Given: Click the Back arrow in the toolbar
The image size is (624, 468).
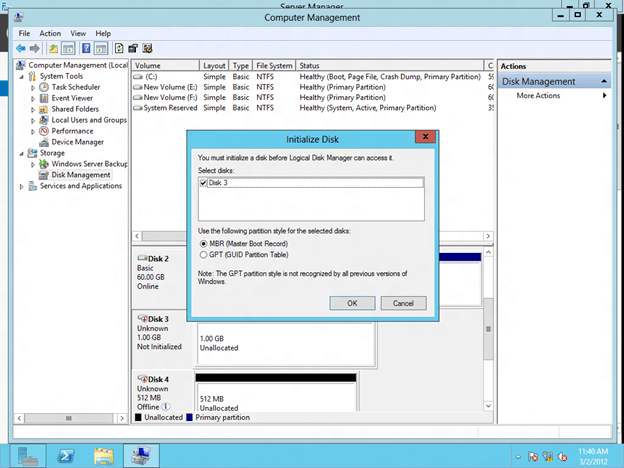Looking at the screenshot, I should click(x=21, y=47).
